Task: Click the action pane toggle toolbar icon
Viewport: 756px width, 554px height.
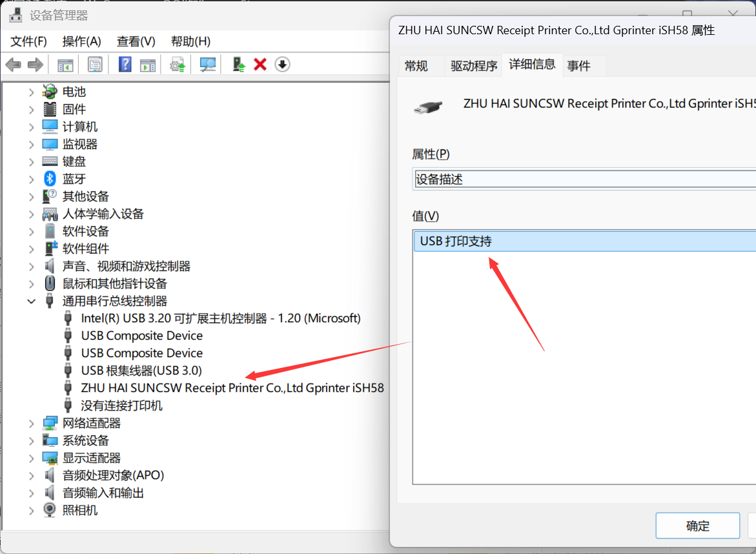Action: tap(148, 65)
